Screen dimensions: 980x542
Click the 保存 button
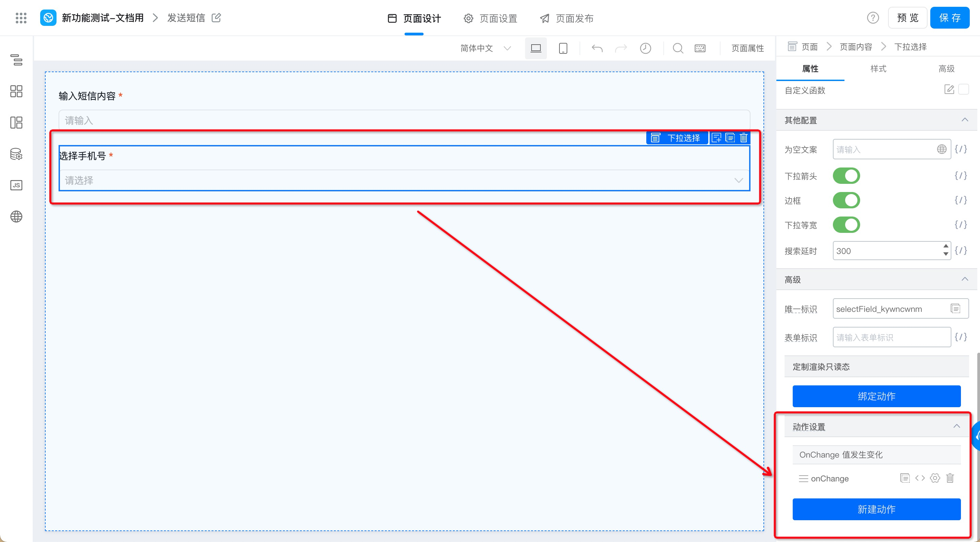949,18
